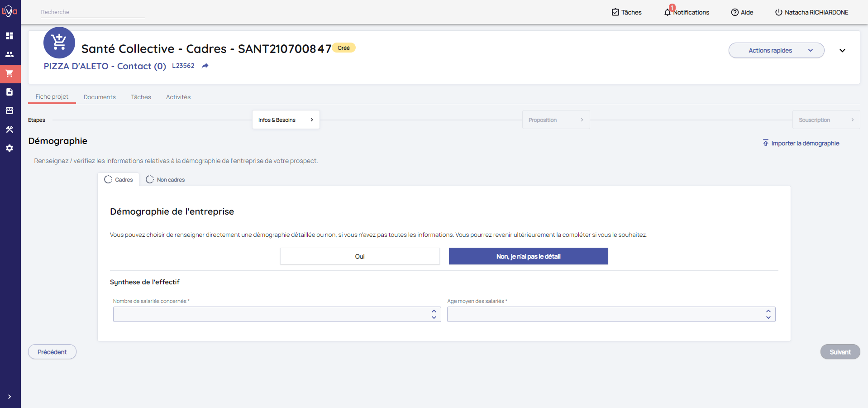Click the Aide help question icon
Screen dimensions: 868x408
(735, 12)
